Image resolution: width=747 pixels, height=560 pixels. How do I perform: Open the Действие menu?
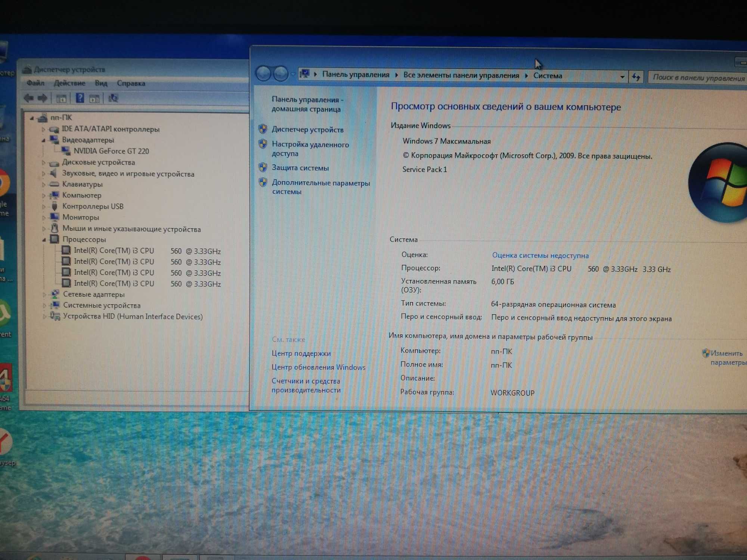click(69, 83)
